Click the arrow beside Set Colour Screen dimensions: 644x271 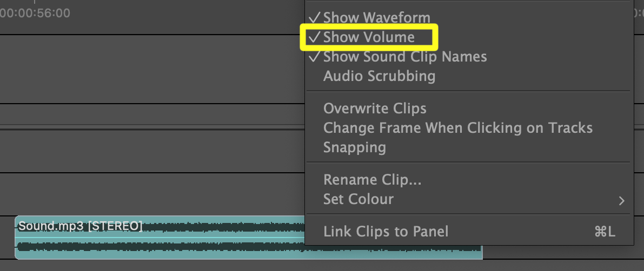[x=621, y=201]
